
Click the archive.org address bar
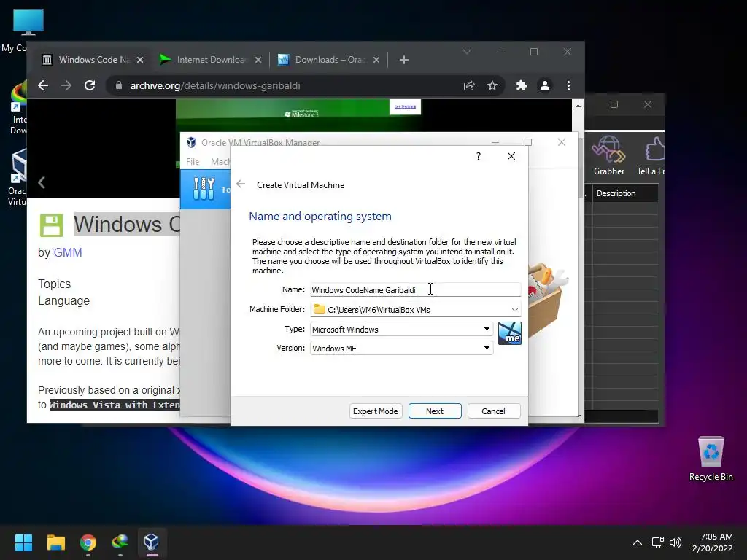point(286,86)
